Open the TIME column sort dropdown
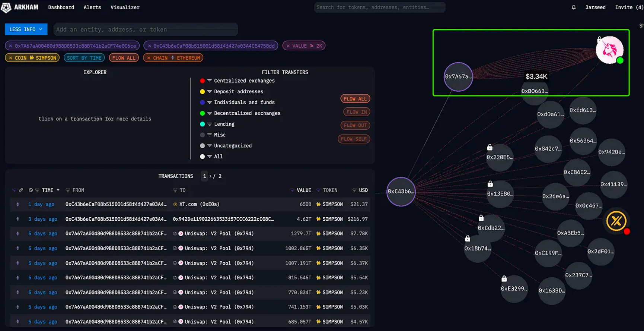The image size is (644, 331). click(58, 190)
